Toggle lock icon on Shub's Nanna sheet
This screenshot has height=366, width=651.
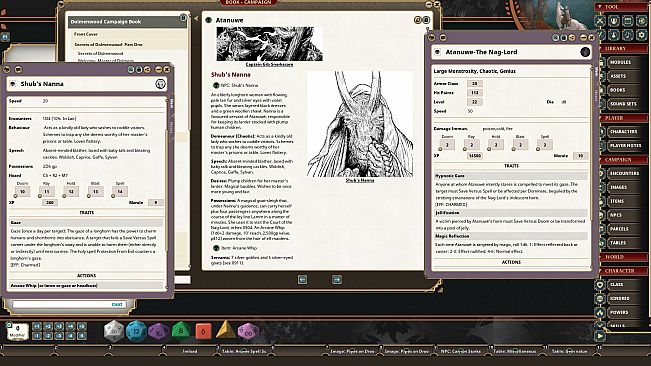click(x=139, y=69)
